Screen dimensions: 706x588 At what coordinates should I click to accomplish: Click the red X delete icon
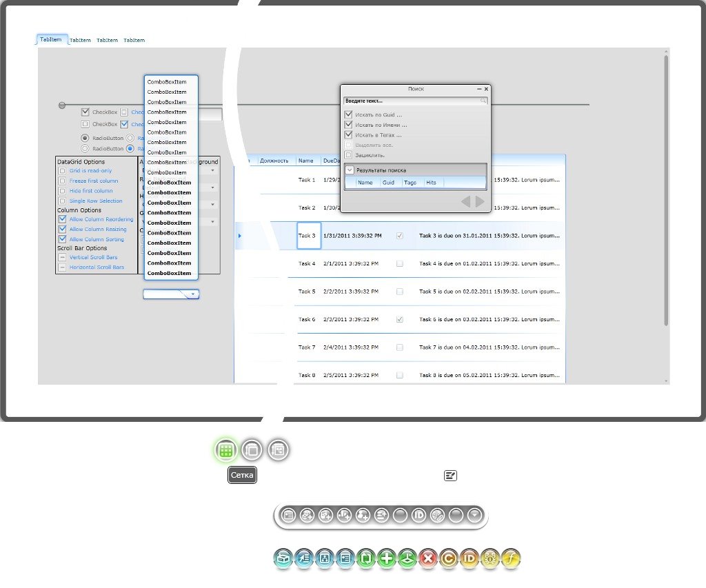coord(428,559)
